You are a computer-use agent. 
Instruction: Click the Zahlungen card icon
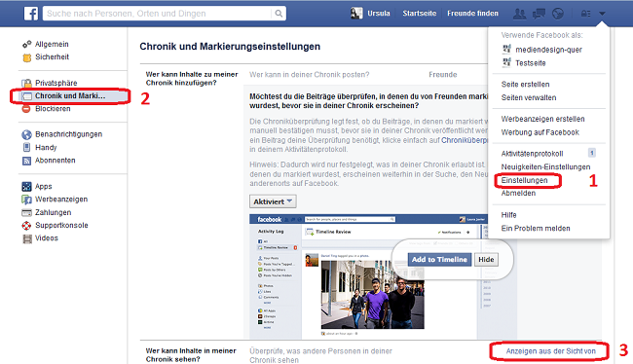tap(26, 213)
